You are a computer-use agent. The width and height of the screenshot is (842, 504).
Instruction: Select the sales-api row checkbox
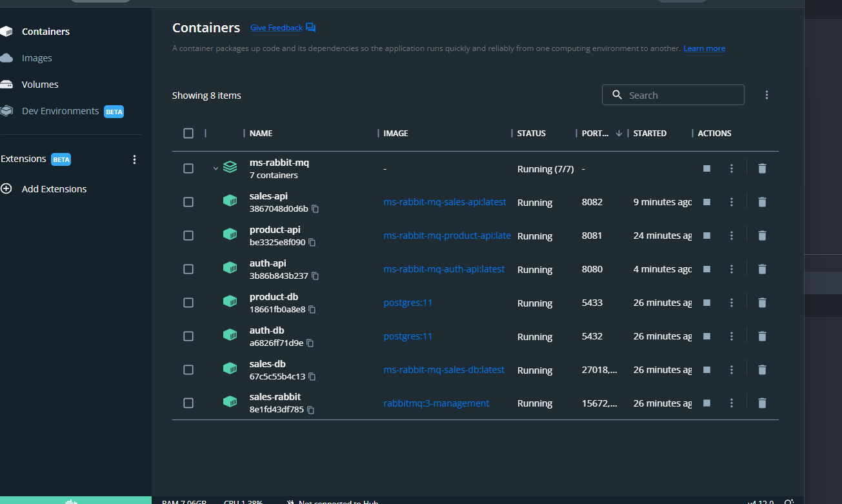188,202
